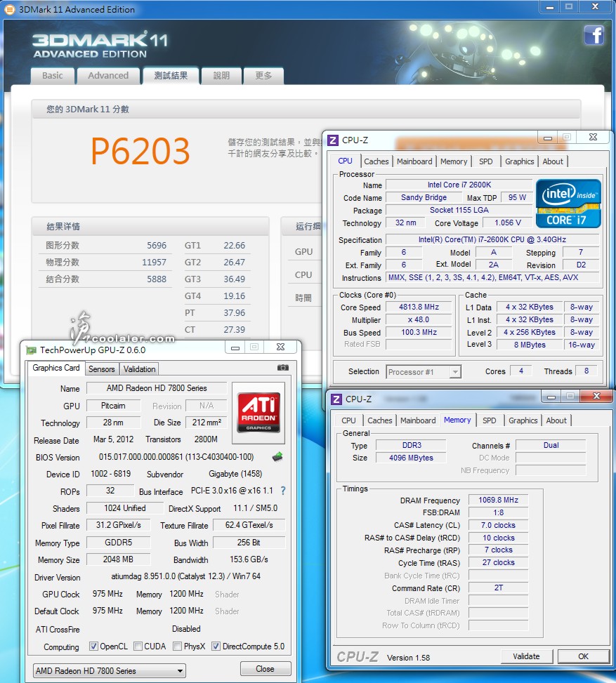Click the P6203 score text
The width and height of the screenshot is (616, 683).
tap(140, 151)
